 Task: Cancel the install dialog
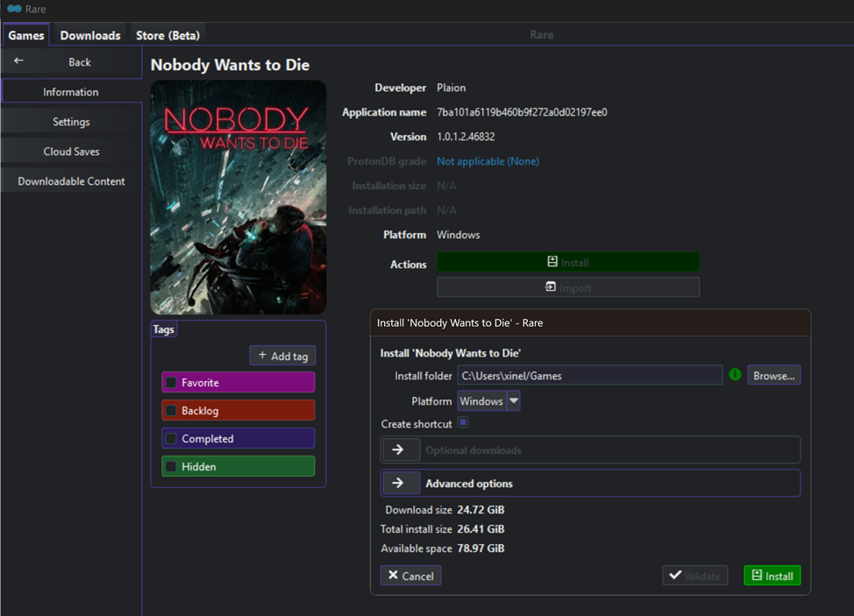(410, 576)
